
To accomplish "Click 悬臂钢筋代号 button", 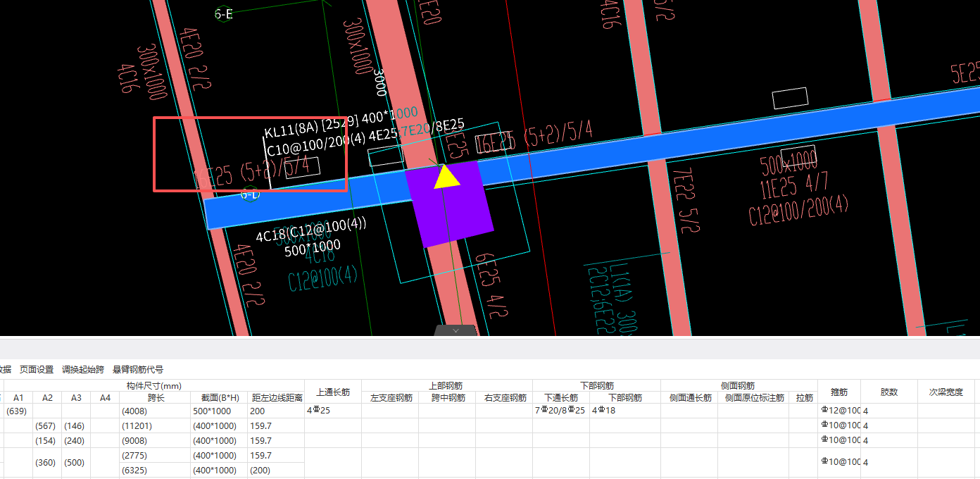I will (138, 369).
